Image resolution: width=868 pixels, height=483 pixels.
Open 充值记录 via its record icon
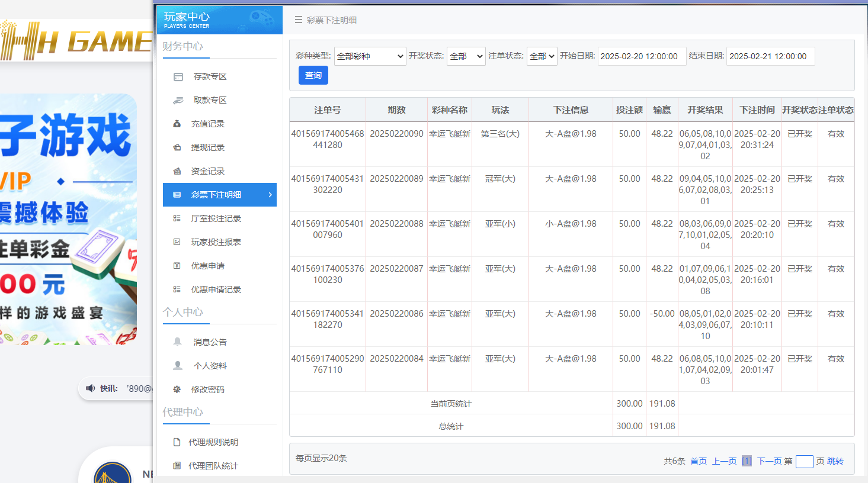coord(178,123)
